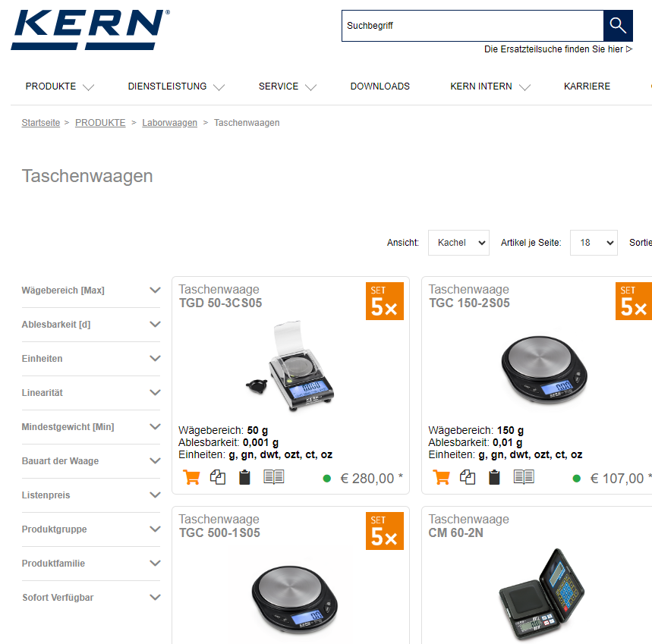Open the Artikel je Seite dropdown
Viewport: 652px width, 644px height.
593,243
